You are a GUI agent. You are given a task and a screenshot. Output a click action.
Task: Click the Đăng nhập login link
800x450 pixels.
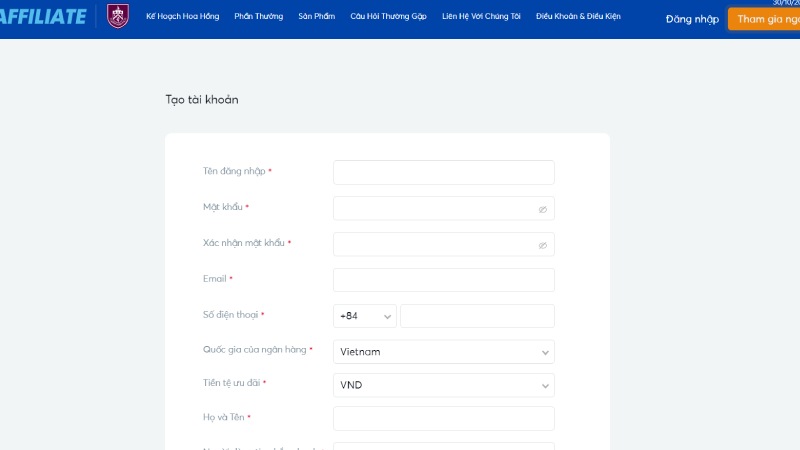[692, 19]
